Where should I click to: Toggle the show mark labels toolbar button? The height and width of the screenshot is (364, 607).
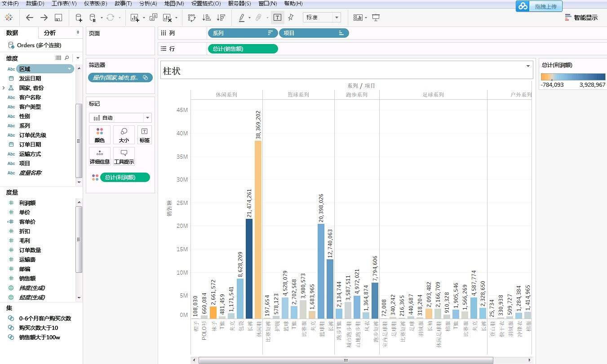(x=278, y=18)
